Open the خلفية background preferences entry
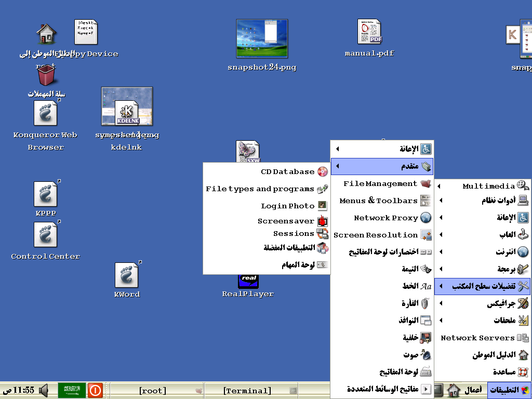532x399 pixels. click(x=382, y=338)
